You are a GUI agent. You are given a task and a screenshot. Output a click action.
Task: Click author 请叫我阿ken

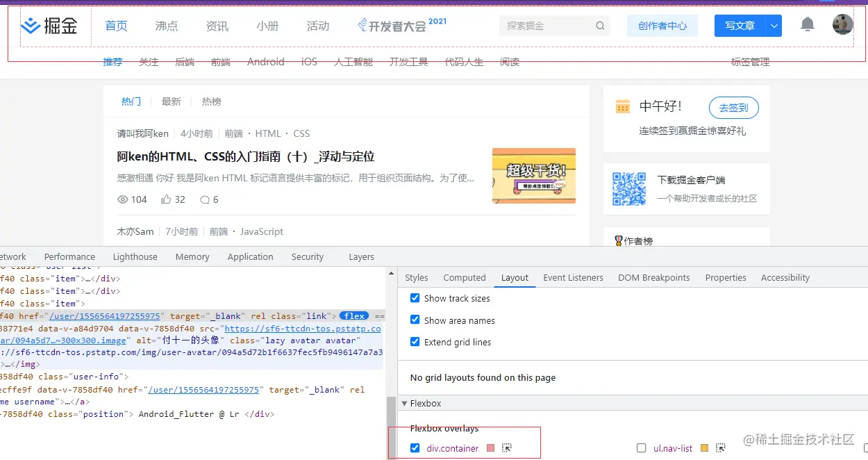click(143, 133)
